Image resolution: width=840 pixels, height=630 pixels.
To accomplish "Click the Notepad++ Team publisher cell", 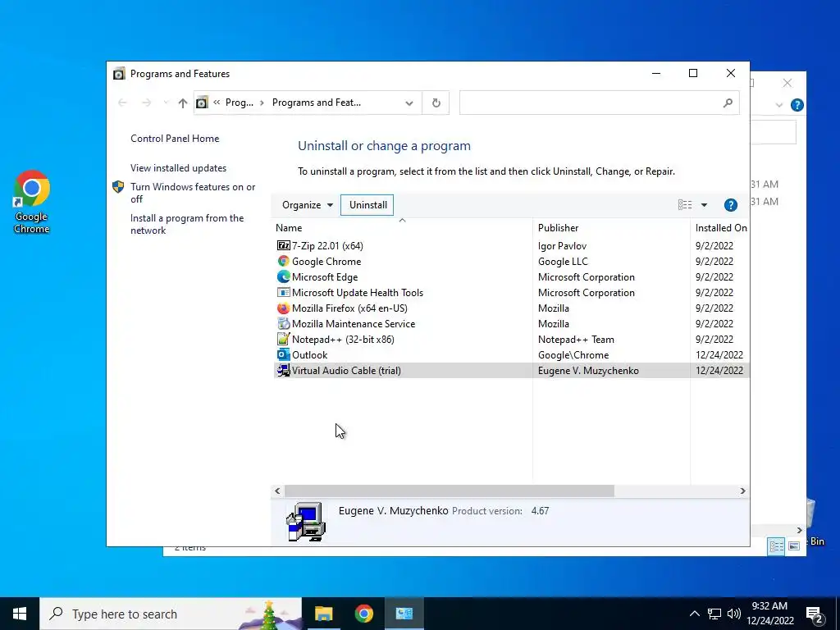I will (576, 339).
